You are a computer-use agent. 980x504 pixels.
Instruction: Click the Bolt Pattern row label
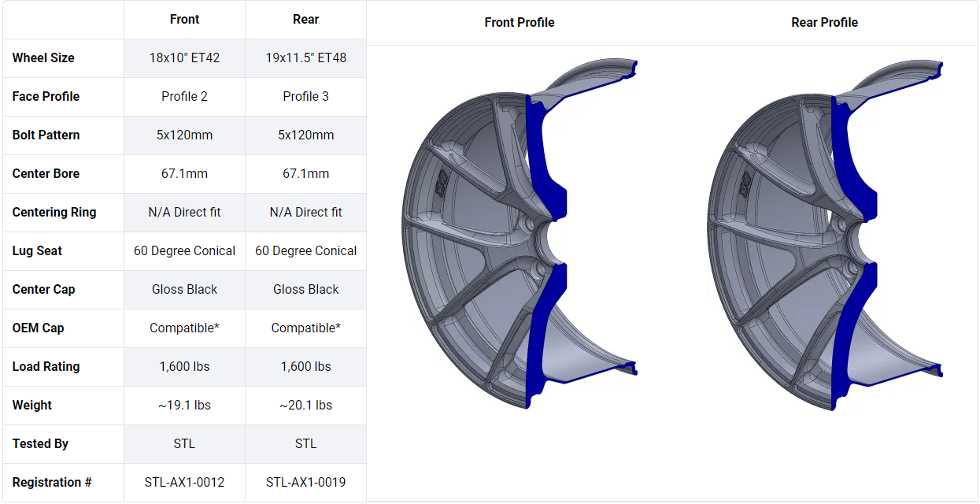click(46, 135)
